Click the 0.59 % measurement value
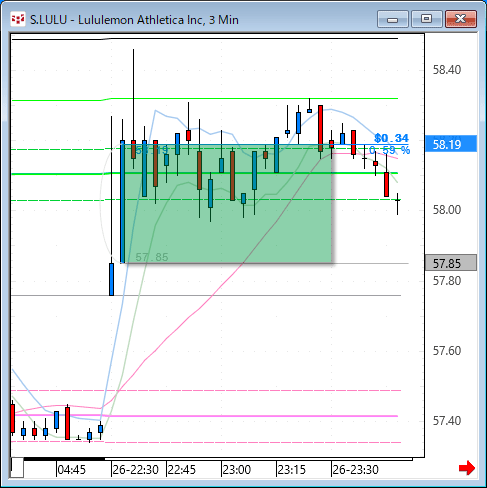Image resolution: width=487 pixels, height=488 pixels. [x=389, y=150]
